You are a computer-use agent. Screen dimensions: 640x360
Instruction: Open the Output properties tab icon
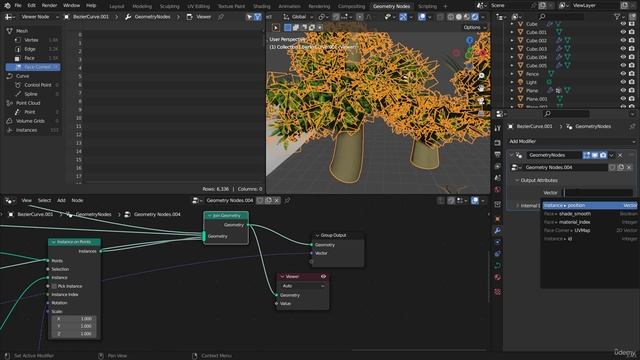497,154
